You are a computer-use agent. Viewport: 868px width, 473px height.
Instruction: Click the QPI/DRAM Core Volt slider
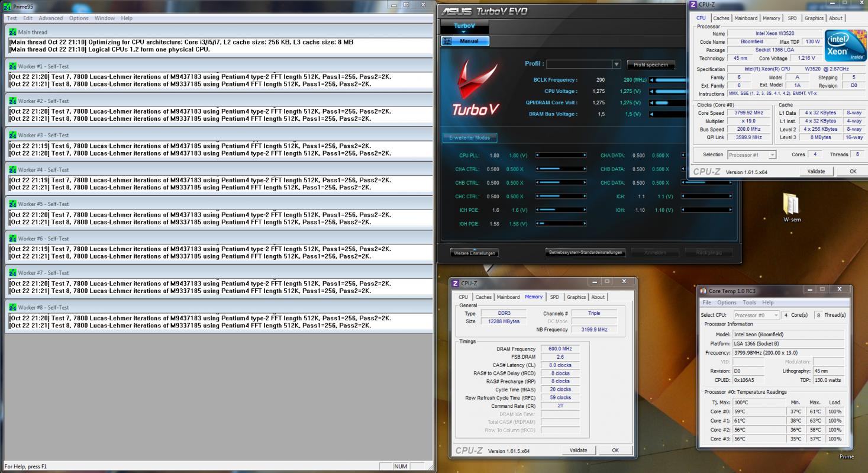pyautogui.click(x=669, y=102)
